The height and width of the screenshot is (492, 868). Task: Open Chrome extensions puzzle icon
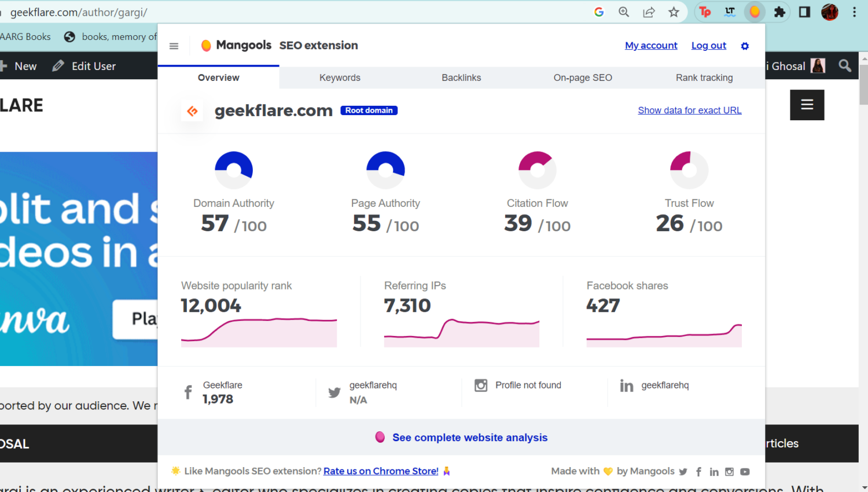point(779,12)
